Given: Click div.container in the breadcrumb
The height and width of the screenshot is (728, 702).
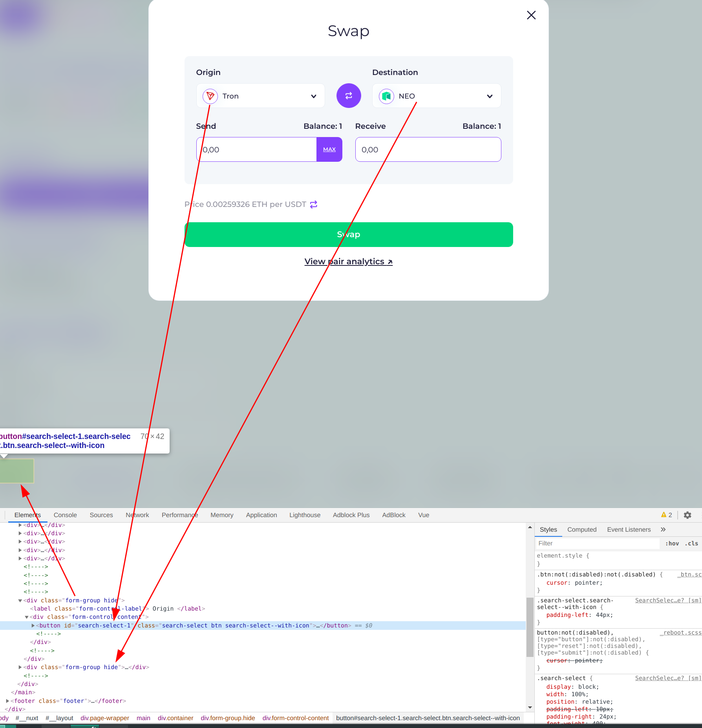Looking at the screenshot, I should (175, 718).
